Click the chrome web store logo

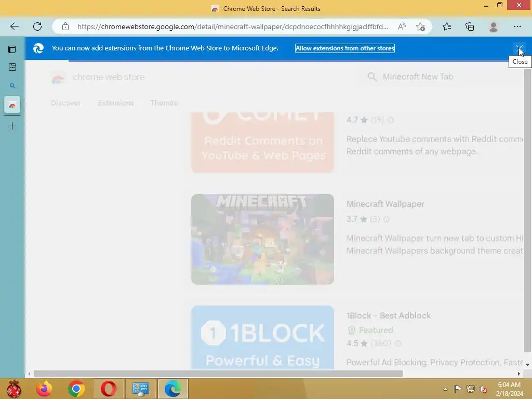click(58, 78)
